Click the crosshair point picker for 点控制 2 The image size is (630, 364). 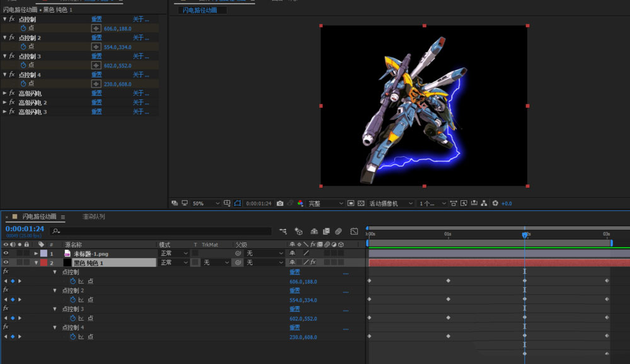click(96, 47)
